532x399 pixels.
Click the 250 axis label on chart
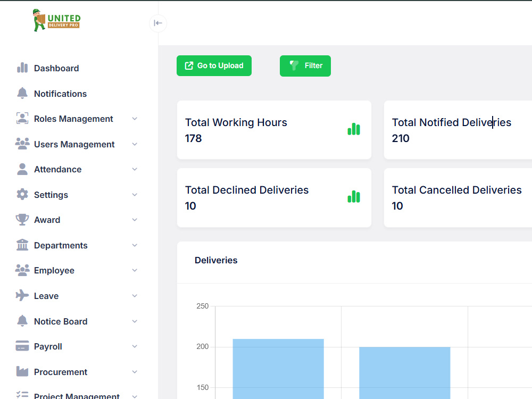[203, 306]
